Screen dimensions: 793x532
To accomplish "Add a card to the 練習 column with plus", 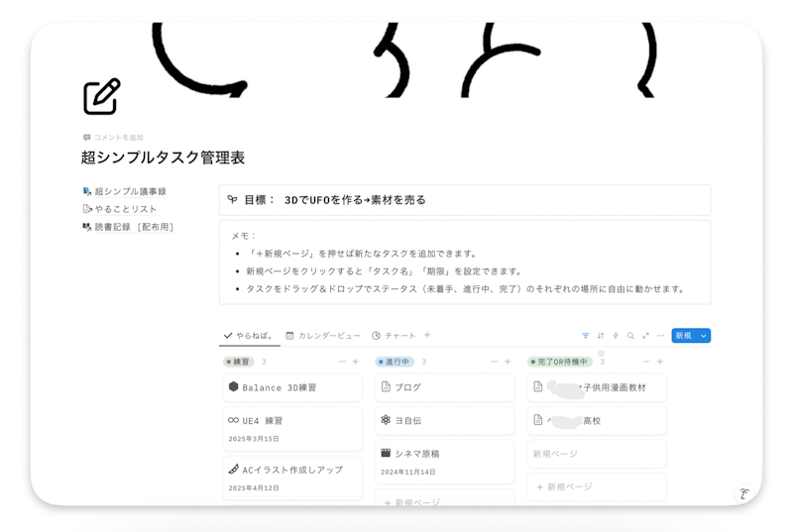I will click(x=356, y=362).
